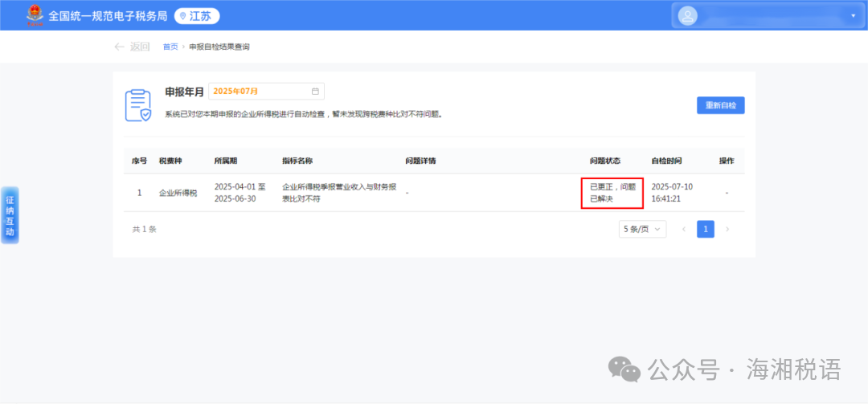This screenshot has height=404, width=868.
Task: Click the 税费种 column header
Action: 170,161
